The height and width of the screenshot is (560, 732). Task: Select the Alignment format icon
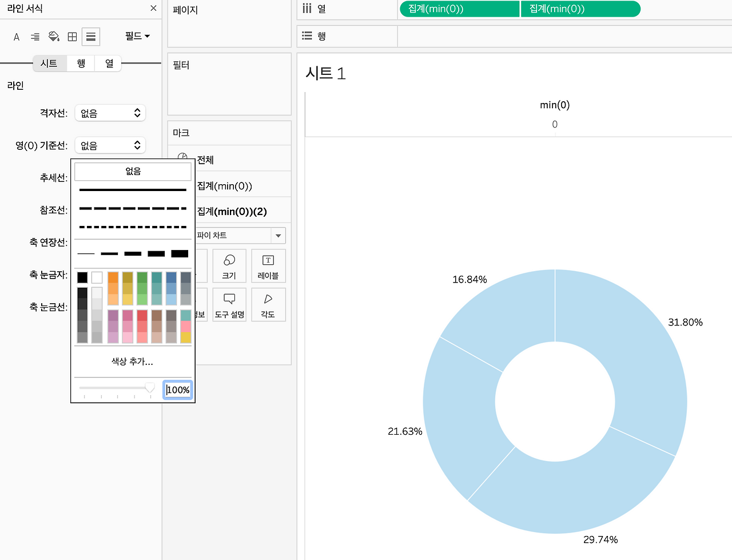click(x=35, y=37)
